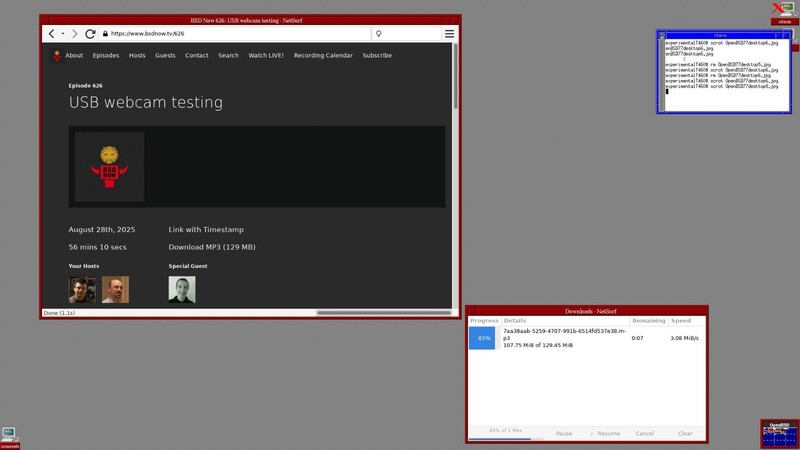Click the second host's photo
800x450 pixels.
[x=115, y=289]
